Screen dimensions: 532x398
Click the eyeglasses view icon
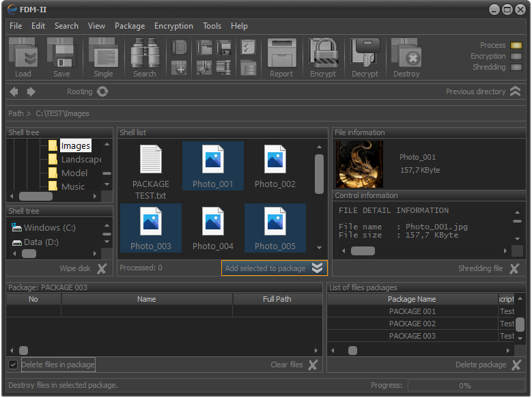[204, 68]
